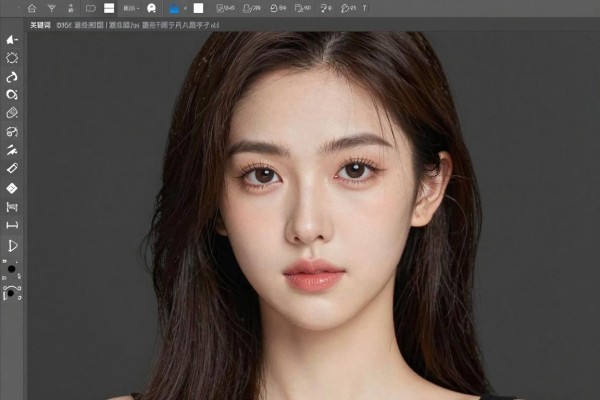Screen dimensions: 600x400
Task: Click the white round face icon
Action: pos(152,8)
